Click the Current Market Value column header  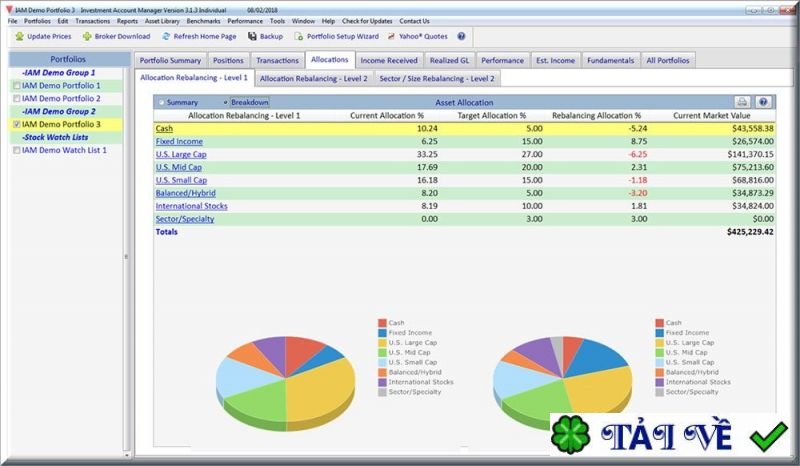coord(711,115)
